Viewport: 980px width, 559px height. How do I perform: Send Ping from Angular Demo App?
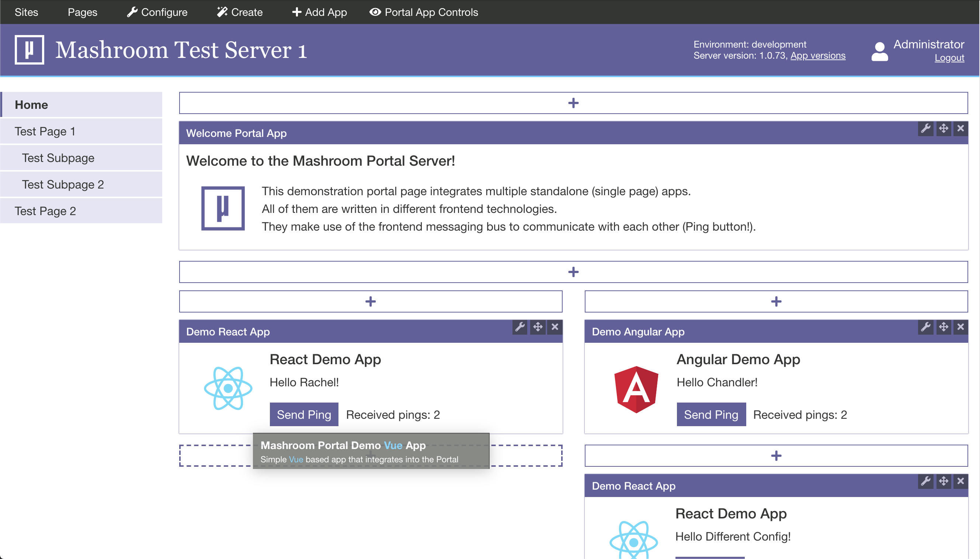pos(711,415)
